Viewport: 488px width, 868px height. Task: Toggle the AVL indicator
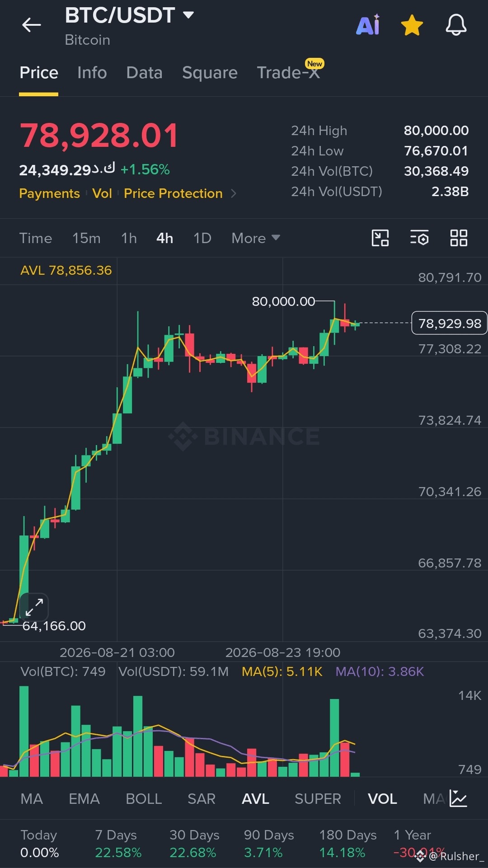[x=255, y=799]
